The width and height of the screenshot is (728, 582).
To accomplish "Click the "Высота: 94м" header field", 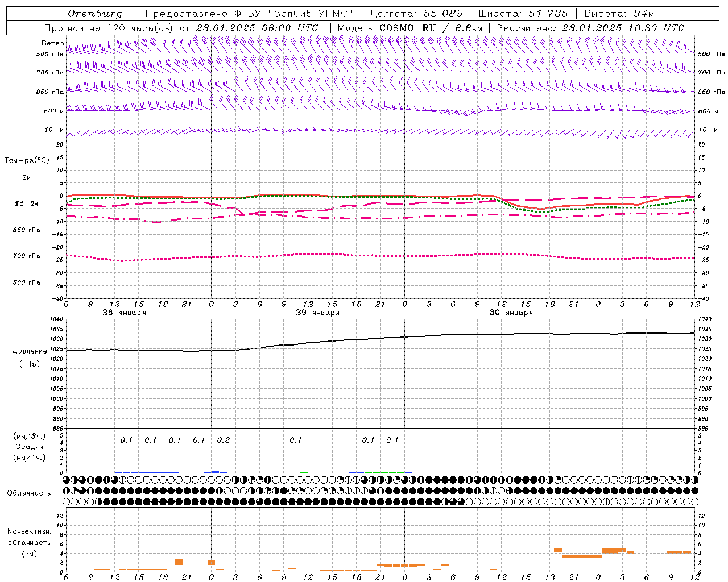I will [x=619, y=14].
